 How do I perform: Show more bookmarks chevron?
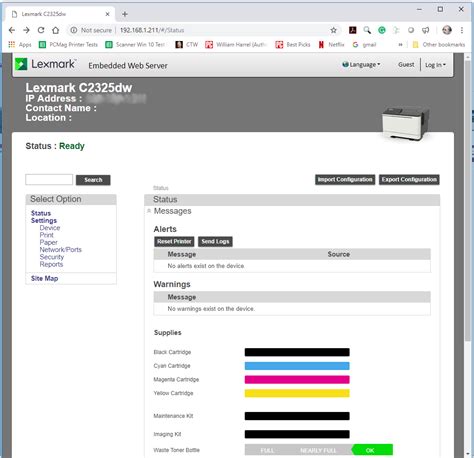pos(400,44)
